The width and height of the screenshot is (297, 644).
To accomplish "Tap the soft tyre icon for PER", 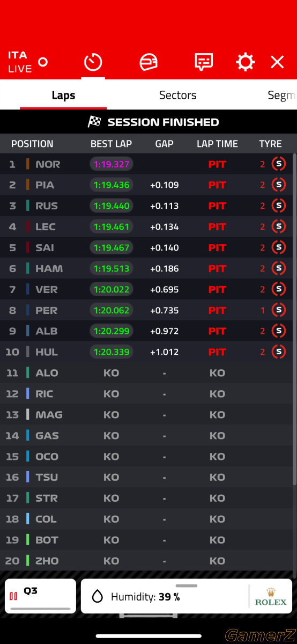I will 278,310.
